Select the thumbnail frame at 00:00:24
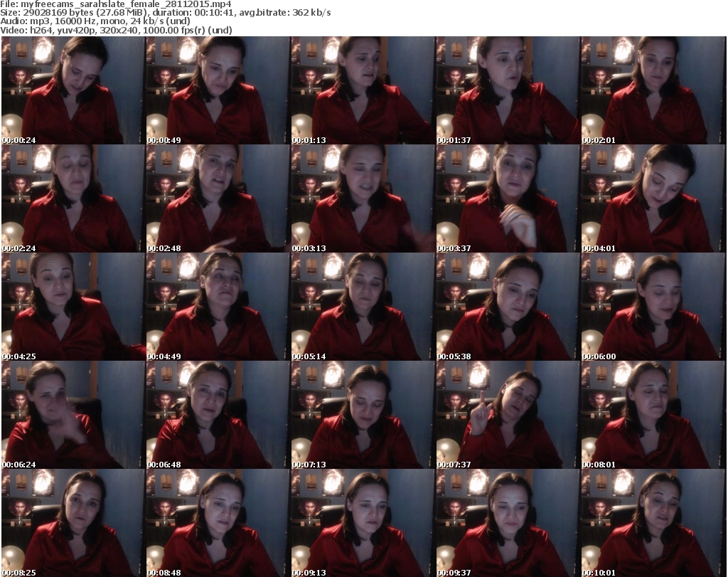 click(73, 90)
